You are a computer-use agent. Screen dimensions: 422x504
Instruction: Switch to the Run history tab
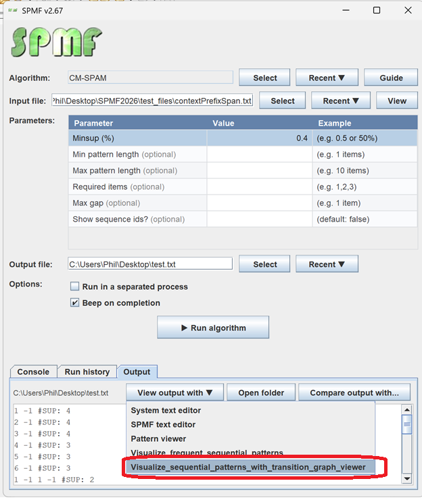(x=87, y=372)
